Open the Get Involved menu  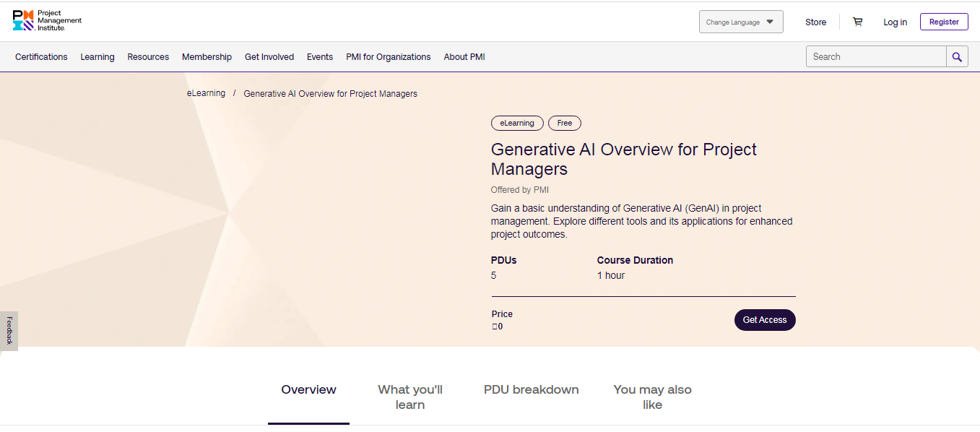269,57
